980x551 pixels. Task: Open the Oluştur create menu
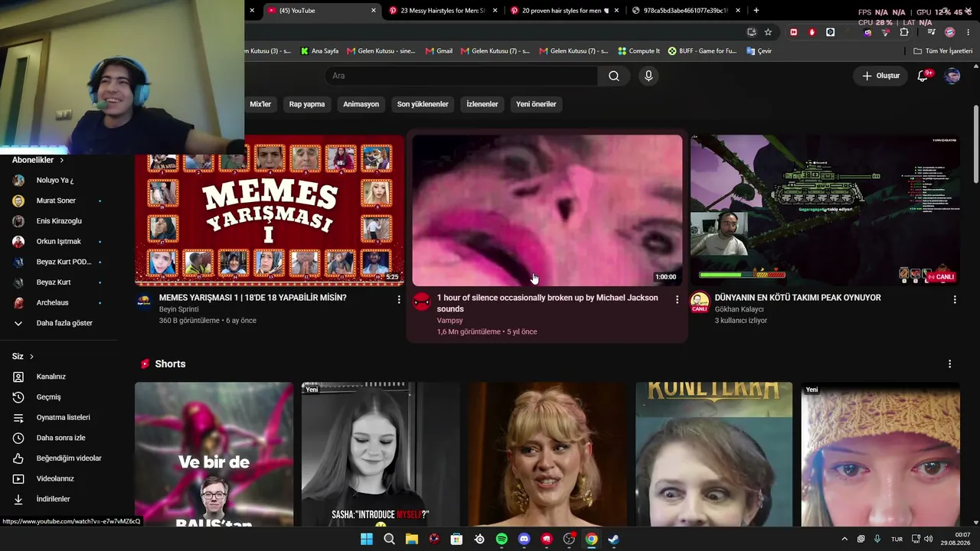click(880, 76)
